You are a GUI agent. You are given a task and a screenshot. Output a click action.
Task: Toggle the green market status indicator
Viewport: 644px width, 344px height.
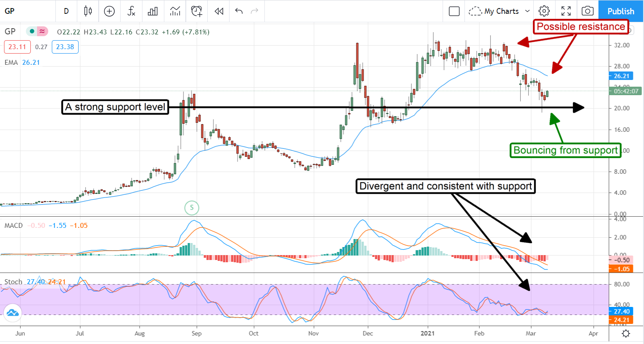point(31,32)
